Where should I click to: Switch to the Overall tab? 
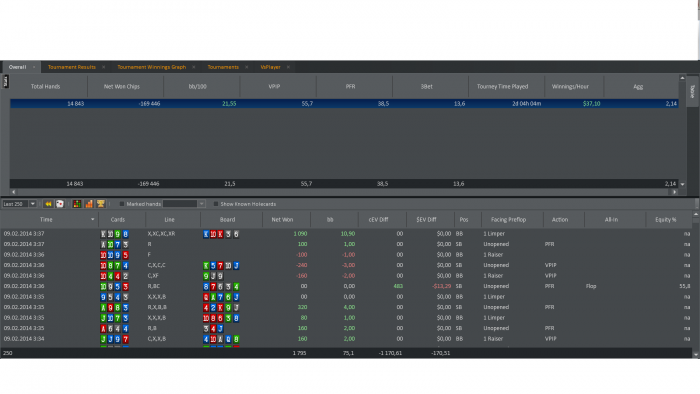click(x=17, y=67)
